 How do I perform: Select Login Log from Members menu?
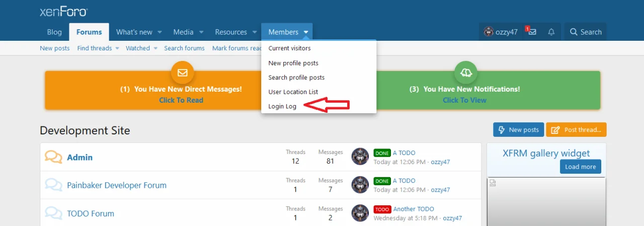282,106
